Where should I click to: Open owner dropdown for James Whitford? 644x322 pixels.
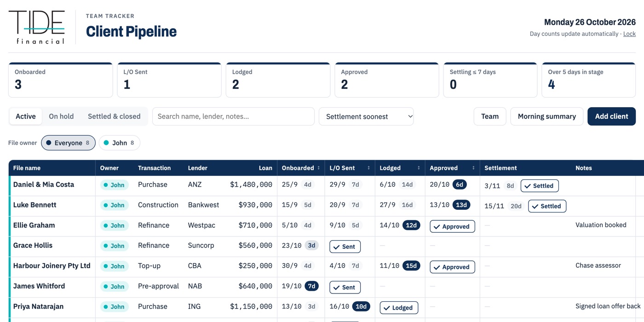pyautogui.click(x=114, y=286)
